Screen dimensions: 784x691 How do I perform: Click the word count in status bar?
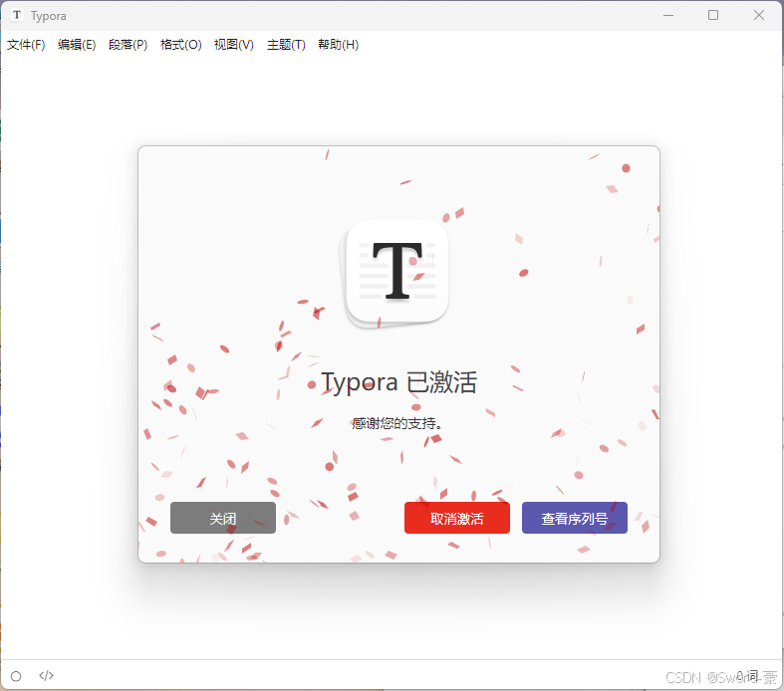coord(747,676)
